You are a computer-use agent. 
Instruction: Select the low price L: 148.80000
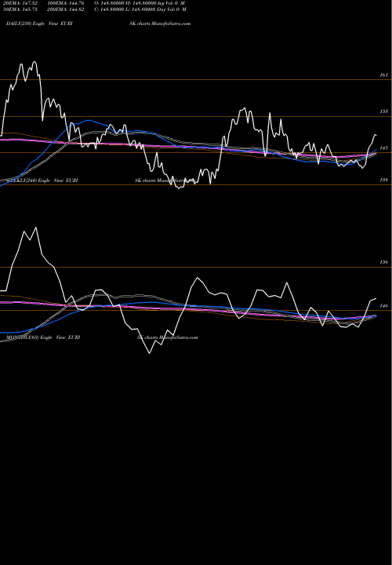point(141,9)
